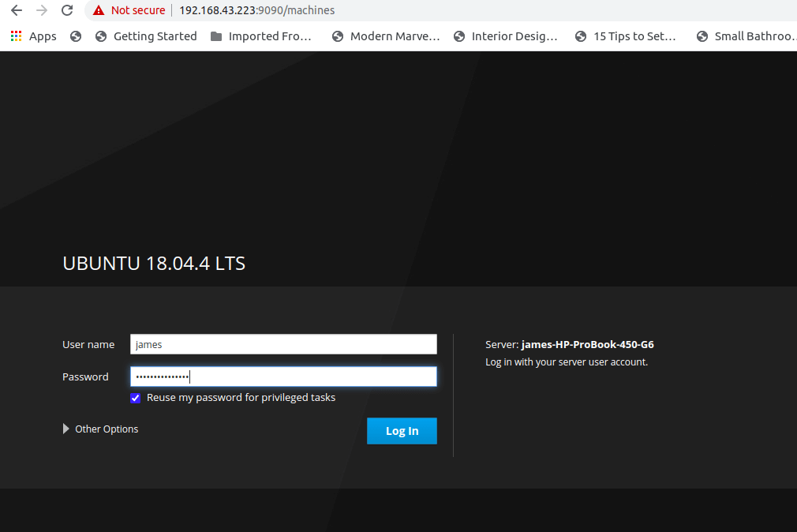Screen dimensions: 797x532
Task: Select server name james-HP-ProBook-450-G6 text
Action: click(x=588, y=344)
